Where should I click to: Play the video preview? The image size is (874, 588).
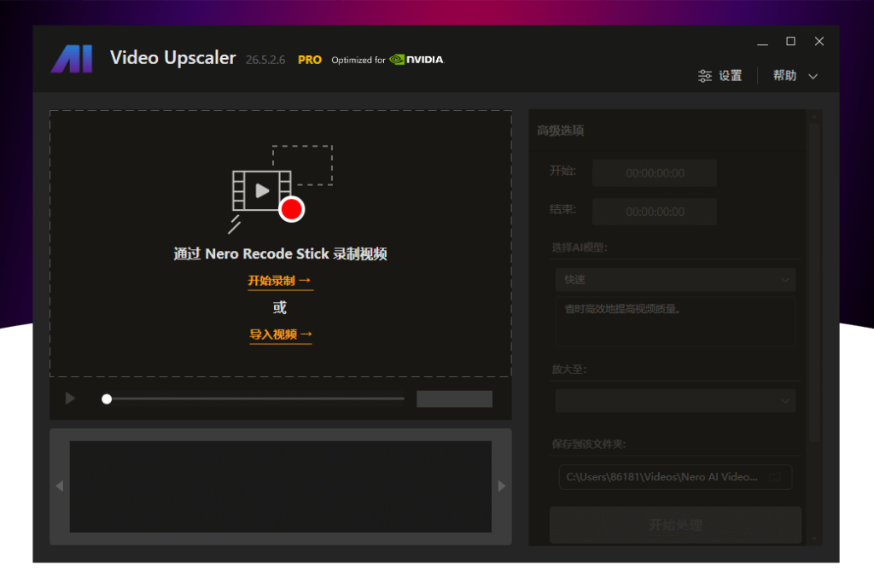[70, 399]
